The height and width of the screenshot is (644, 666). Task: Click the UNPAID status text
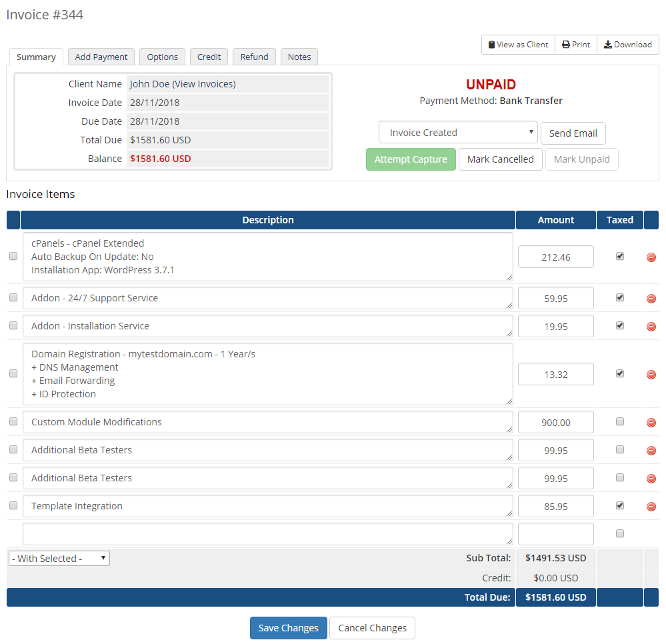491,85
